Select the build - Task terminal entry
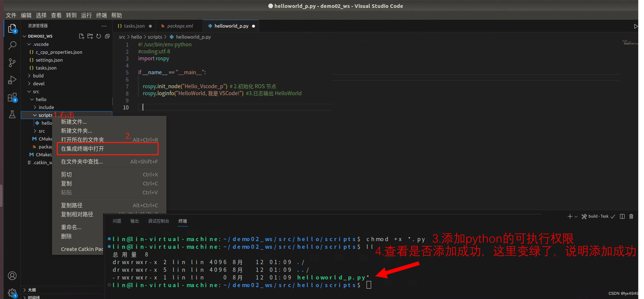644x299 pixels. tap(598, 216)
